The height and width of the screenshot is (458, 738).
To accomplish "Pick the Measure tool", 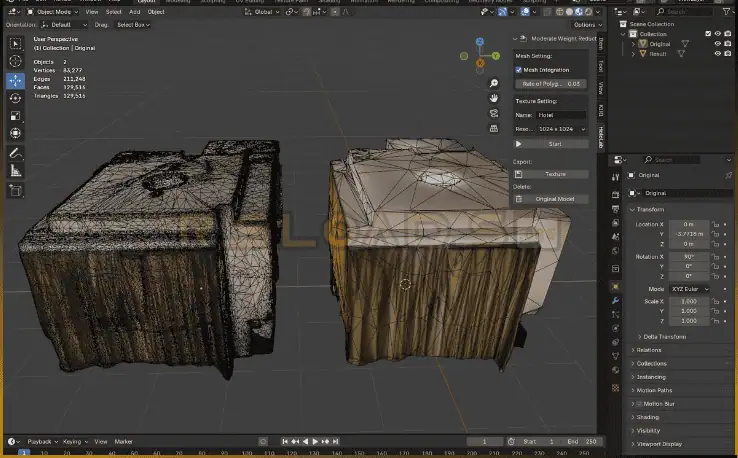I will click(x=16, y=171).
